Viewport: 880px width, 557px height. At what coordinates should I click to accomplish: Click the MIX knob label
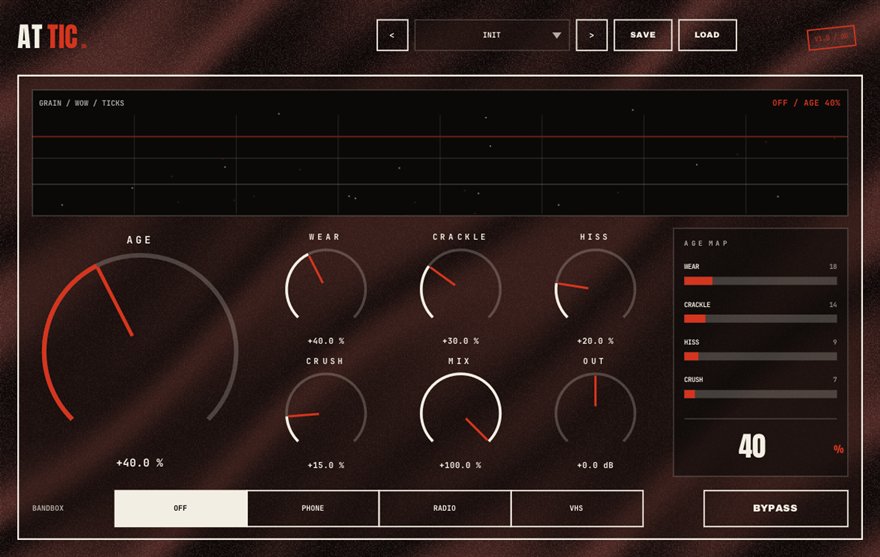[x=459, y=361]
